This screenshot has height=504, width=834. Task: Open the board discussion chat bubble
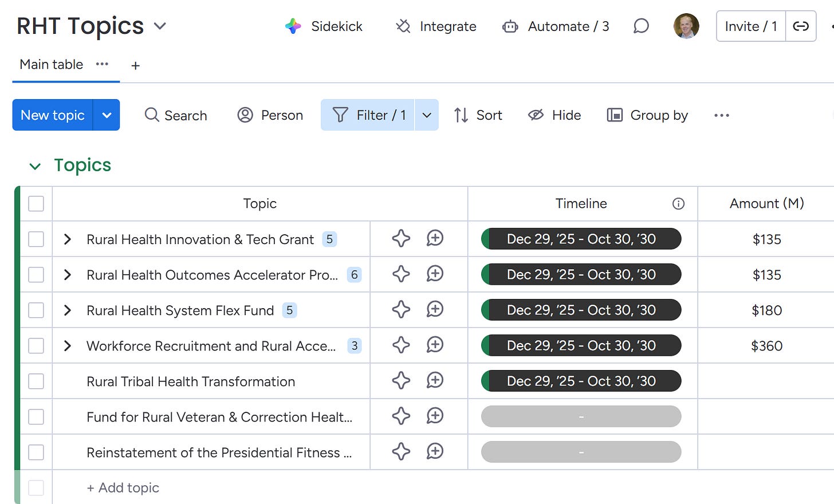coord(641,26)
